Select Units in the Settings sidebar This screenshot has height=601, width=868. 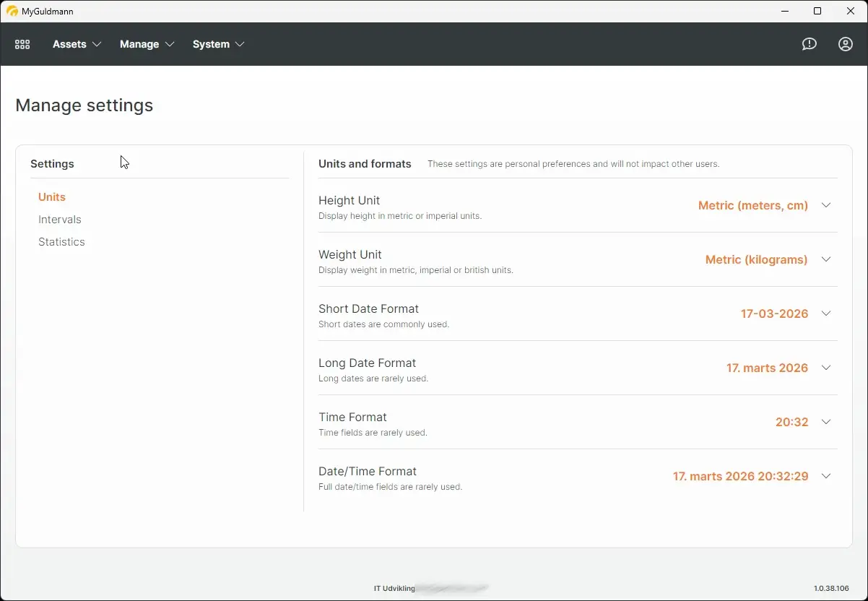tap(51, 196)
